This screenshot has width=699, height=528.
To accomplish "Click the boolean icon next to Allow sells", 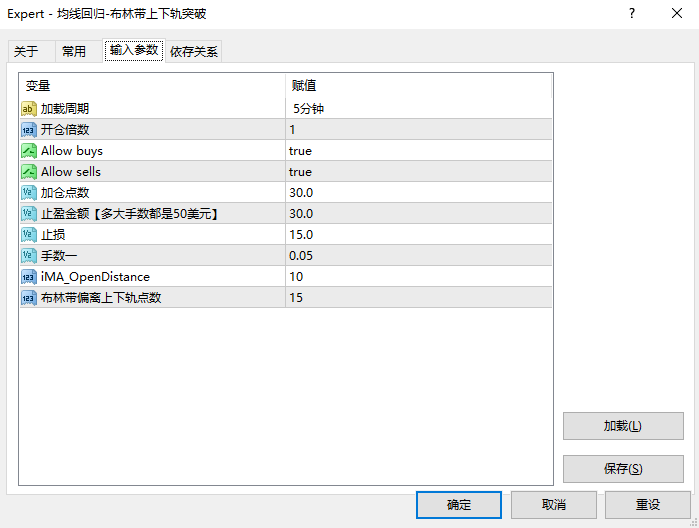I will tap(29, 171).
